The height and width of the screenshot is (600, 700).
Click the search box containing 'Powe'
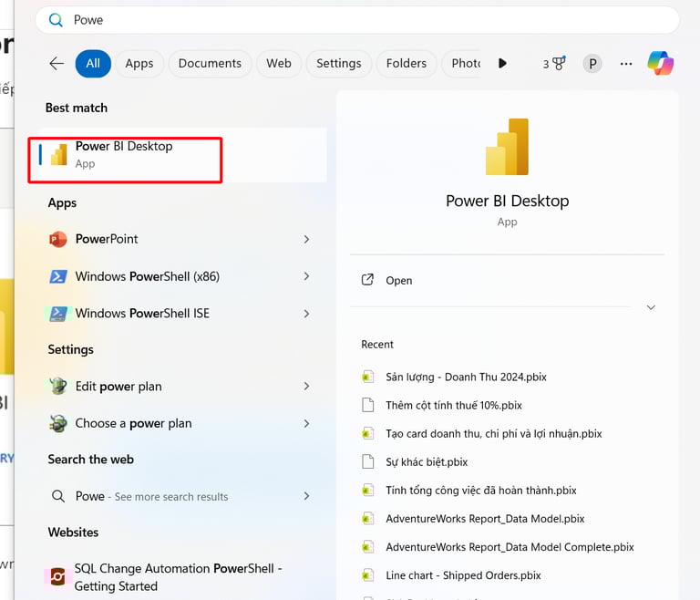(357, 20)
